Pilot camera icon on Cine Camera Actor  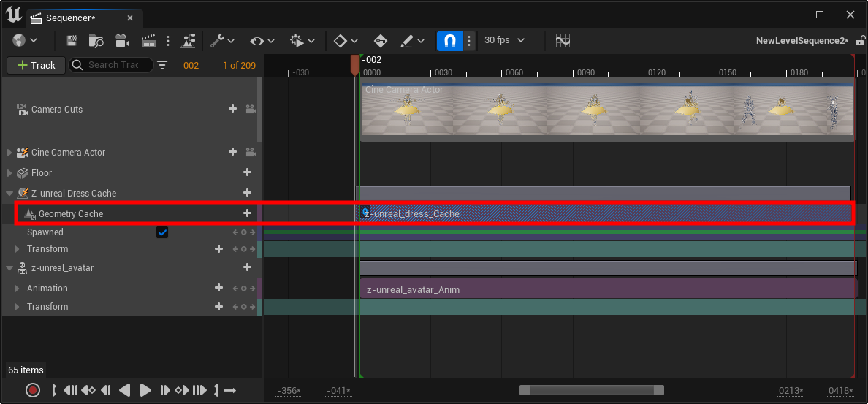[x=251, y=152]
